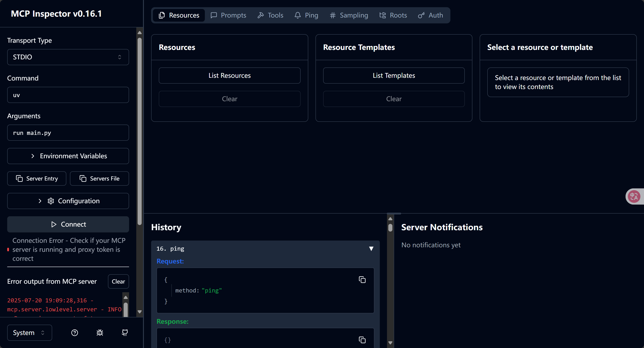The height and width of the screenshot is (348, 644).
Task: Click the method: "ping" request line
Action: (199, 290)
